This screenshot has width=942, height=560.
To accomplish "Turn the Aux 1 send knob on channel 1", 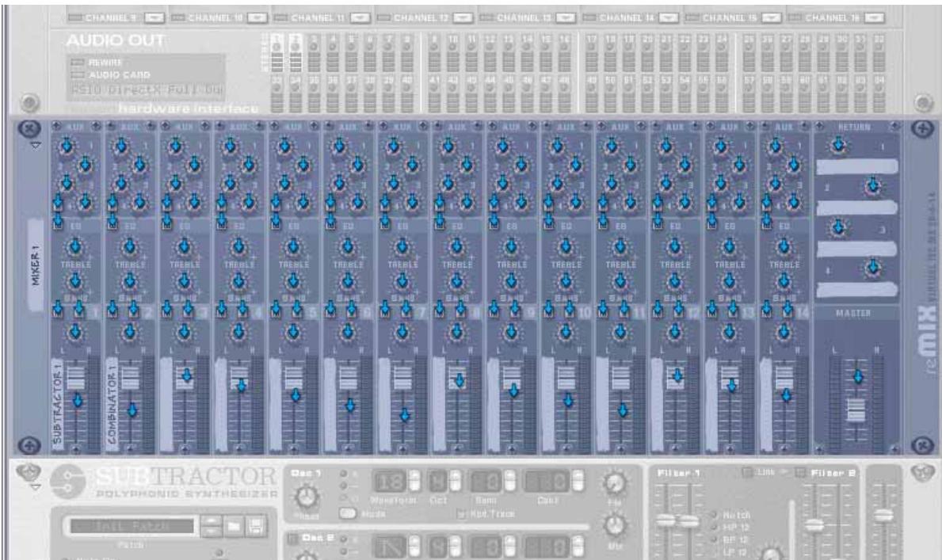I will 67,146.
